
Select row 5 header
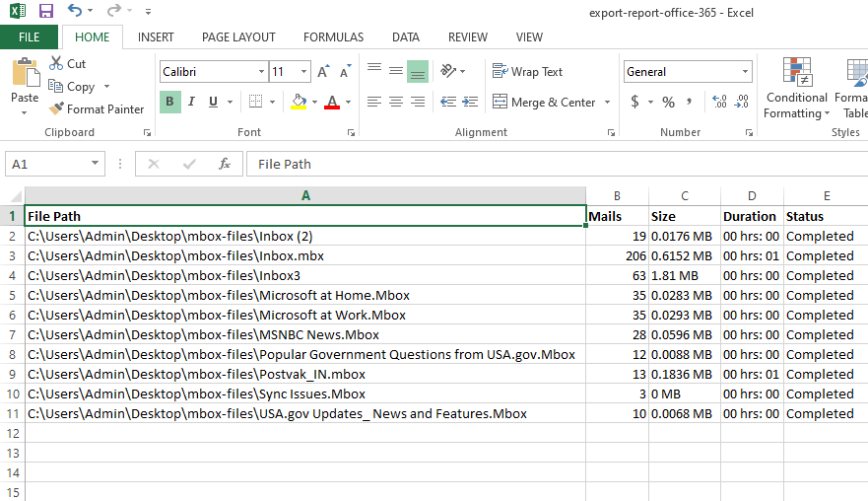(x=12, y=296)
